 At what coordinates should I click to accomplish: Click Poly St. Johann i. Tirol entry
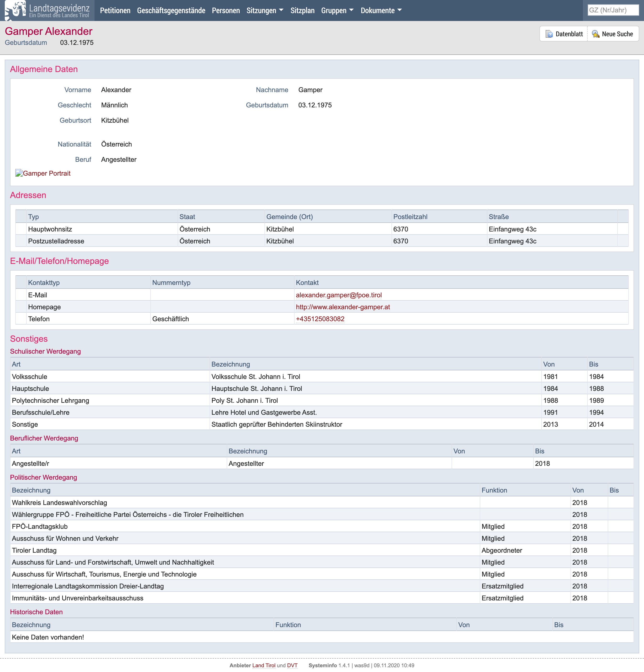pyautogui.click(x=244, y=400)
